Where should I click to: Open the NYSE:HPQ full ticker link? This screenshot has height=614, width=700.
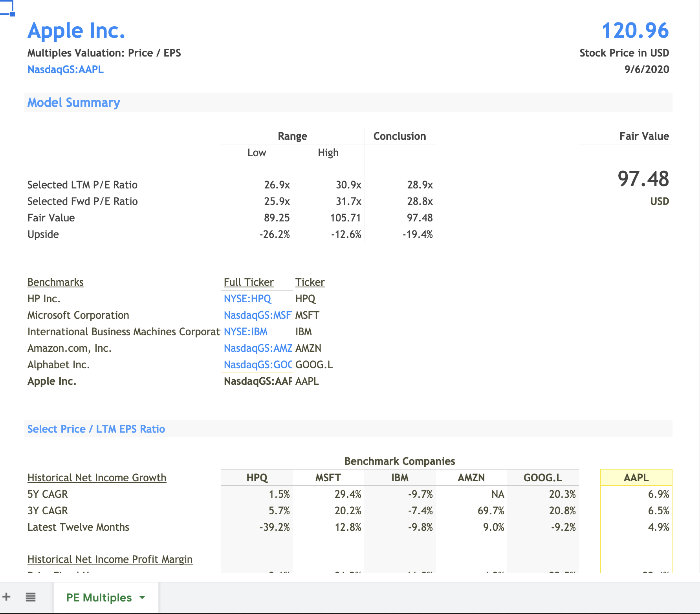tap(247, 299)
